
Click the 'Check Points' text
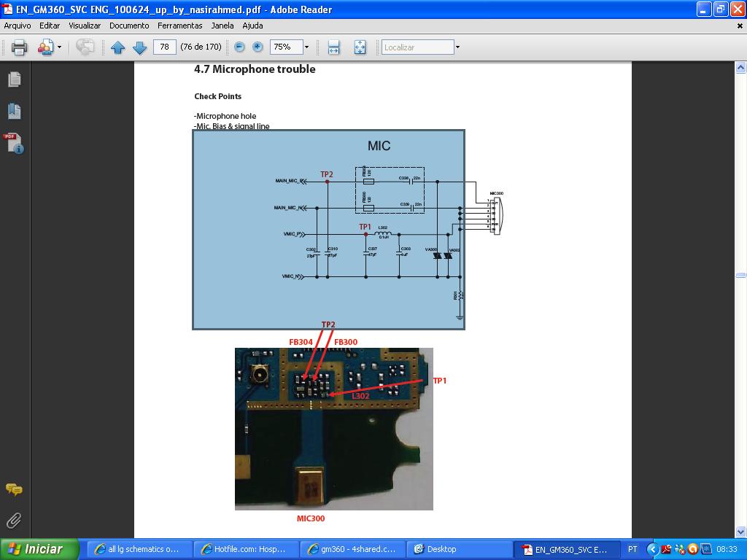[x=217, y=96]
